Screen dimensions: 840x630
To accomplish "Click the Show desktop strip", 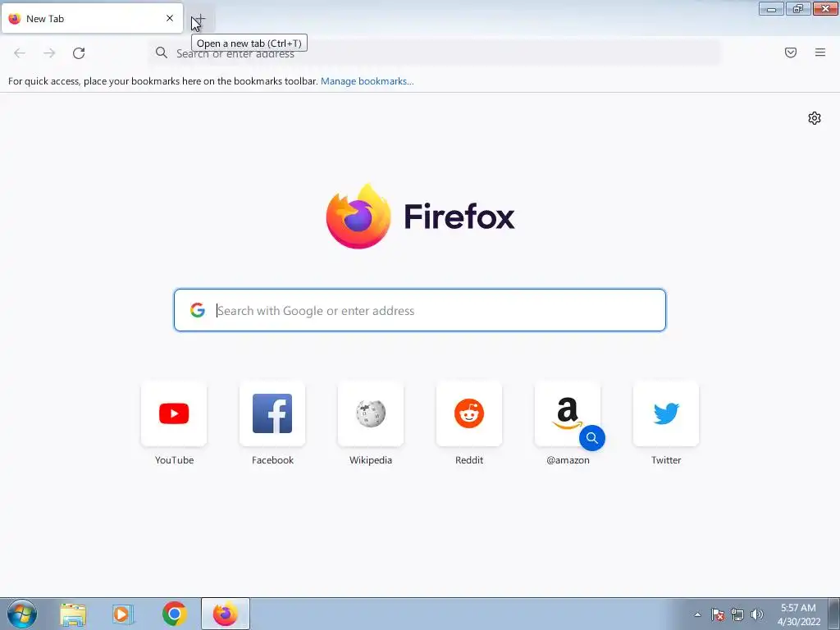I will point(834,614).
